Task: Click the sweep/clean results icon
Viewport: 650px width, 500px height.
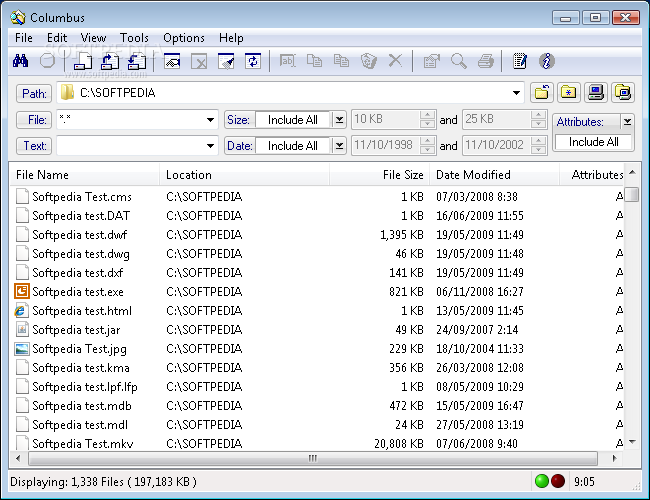Action: click(x=226, y=61)
